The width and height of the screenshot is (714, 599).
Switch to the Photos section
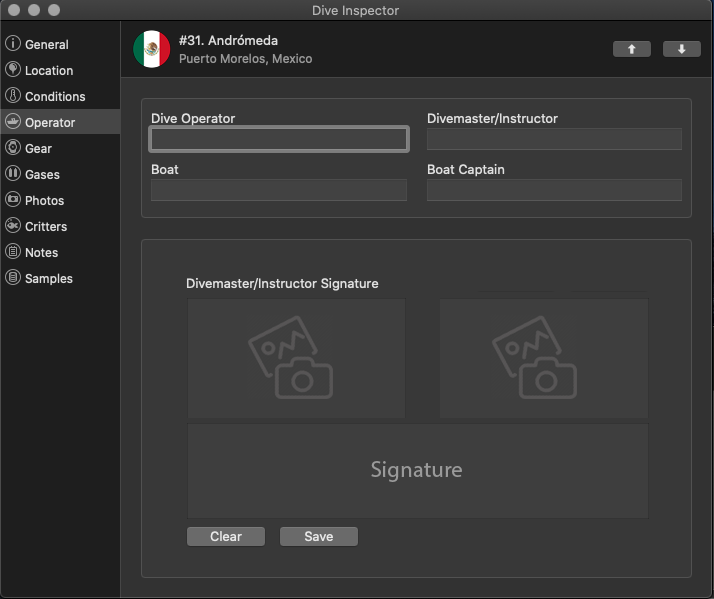pos(44,200)
